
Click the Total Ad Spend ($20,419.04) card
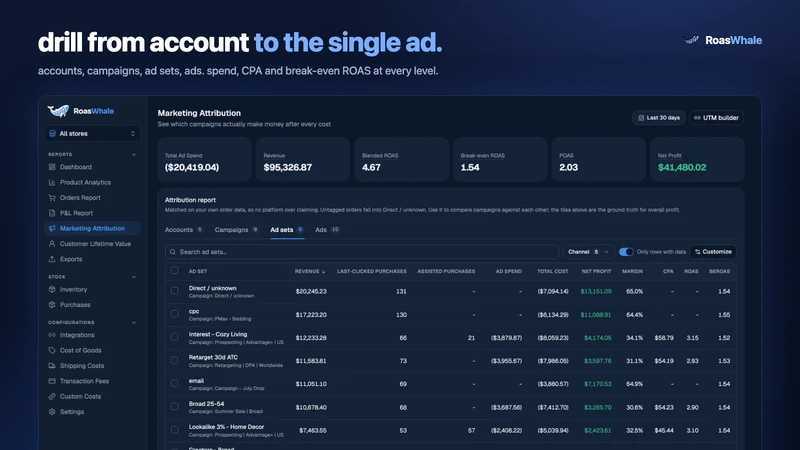204,159
